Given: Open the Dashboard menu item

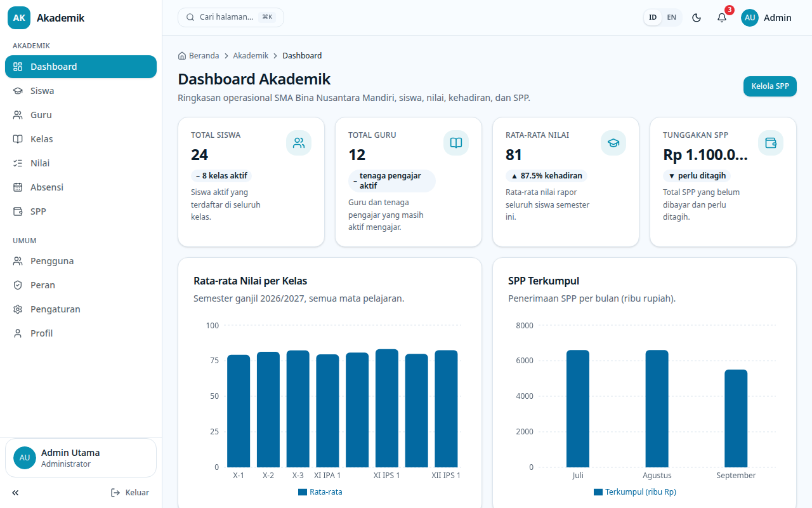Looking at the screenshot, I should click(x=81, y=67).
